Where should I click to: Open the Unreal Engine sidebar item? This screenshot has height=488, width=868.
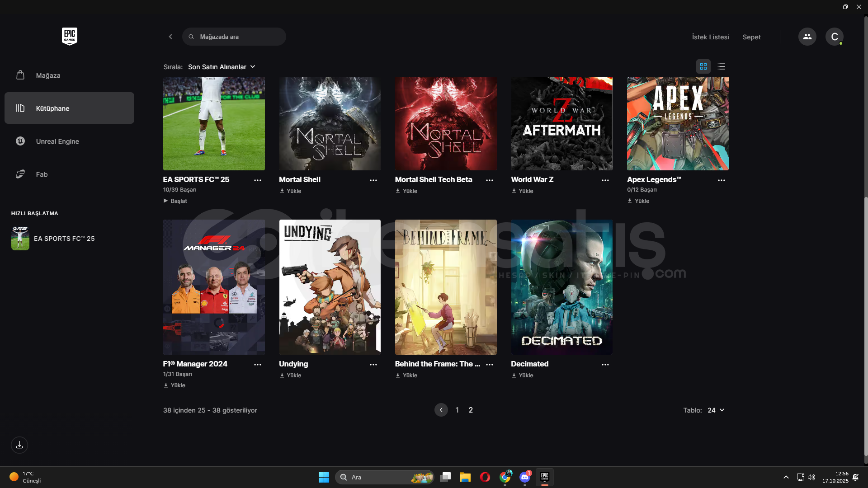point(57,141)
